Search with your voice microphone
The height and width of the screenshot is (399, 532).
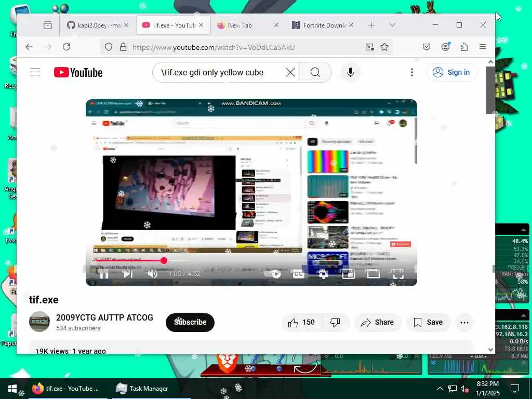point(351,72)
